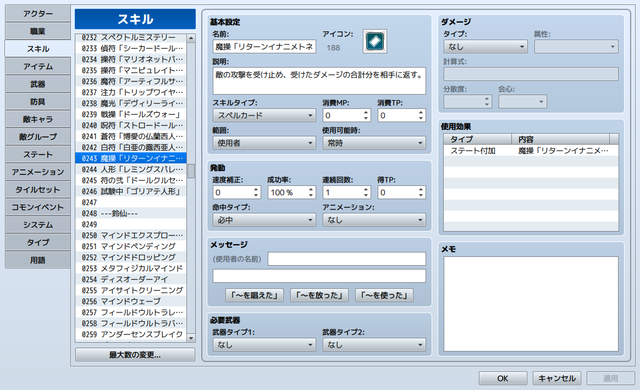Click the 「～を使った」 button
The image size is (640, 390).
point(384,295)
